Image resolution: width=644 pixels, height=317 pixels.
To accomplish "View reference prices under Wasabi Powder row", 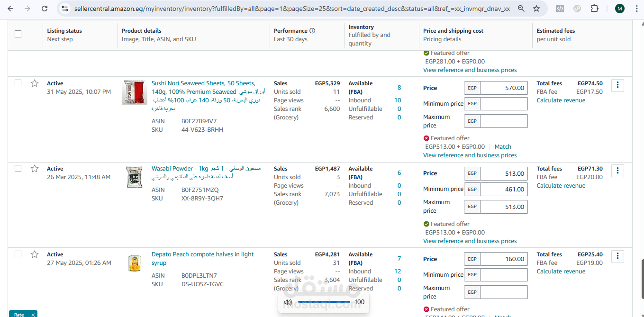I will click(470, 241).
